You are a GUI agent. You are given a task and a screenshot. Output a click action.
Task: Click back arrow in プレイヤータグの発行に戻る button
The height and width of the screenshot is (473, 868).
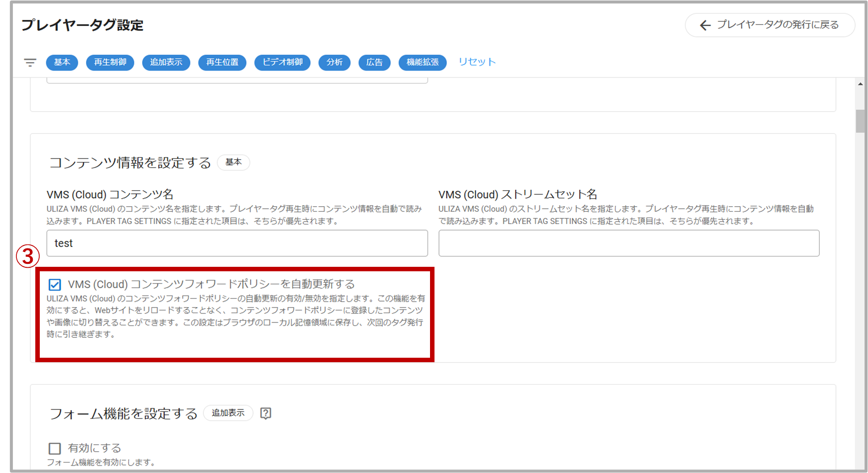pos(705,25)
